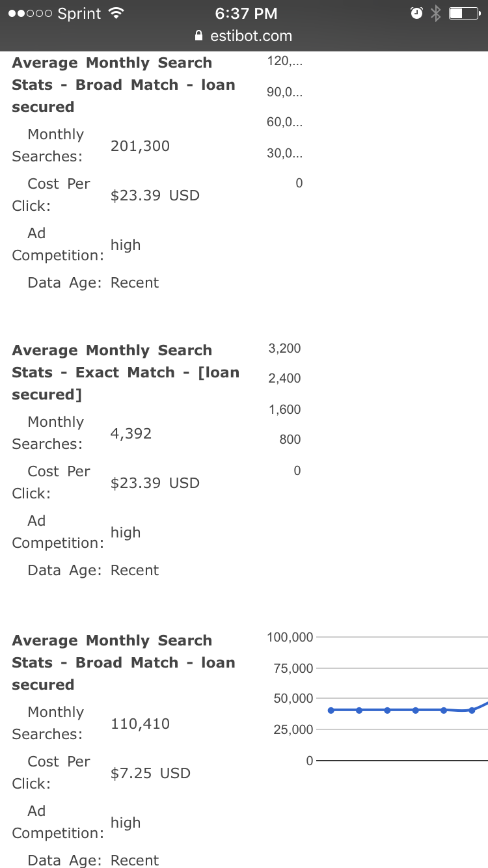Click the 201,300 monthly searches value
Screen dimensions: 488x868
140,146
